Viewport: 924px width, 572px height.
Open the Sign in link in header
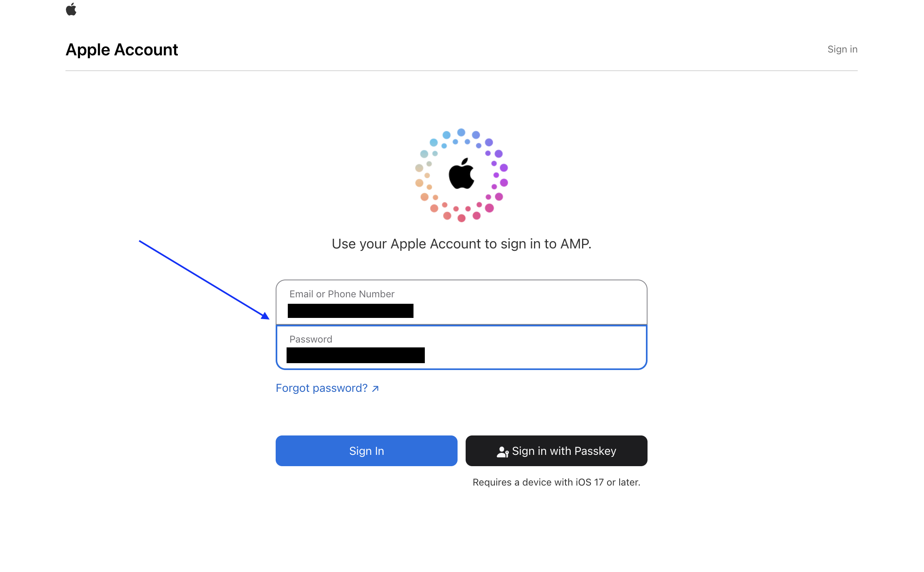842,49
